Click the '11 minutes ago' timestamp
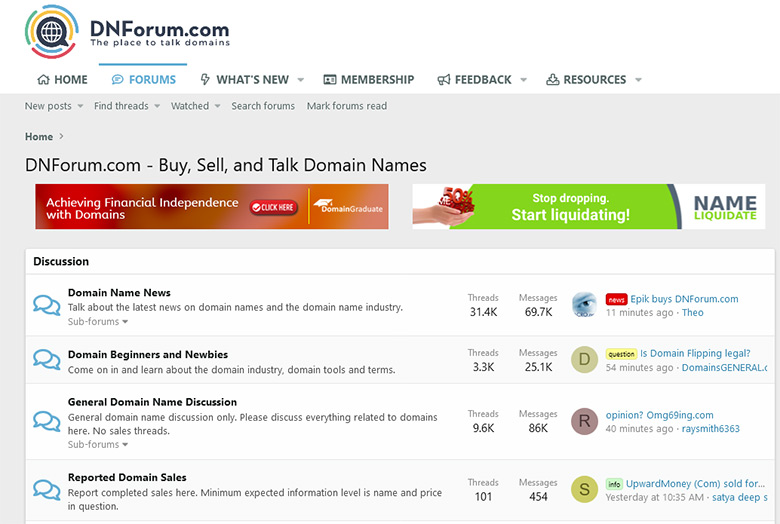The width and height of the screenshot is (780, 524). pos(639,313)
